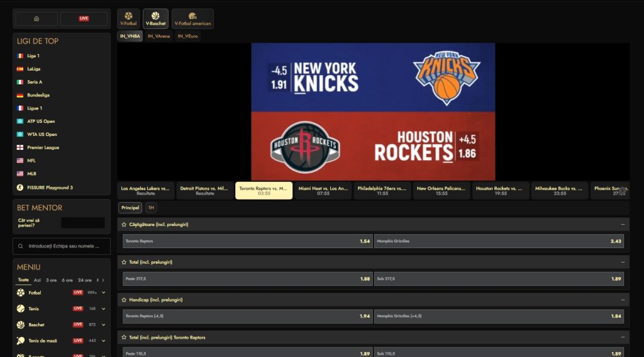Viewport: 644px width, 357px height.
Task: Collapse the Total (incl. prelungiri) section
Action: pyautogui.click(x=623, y=263)
